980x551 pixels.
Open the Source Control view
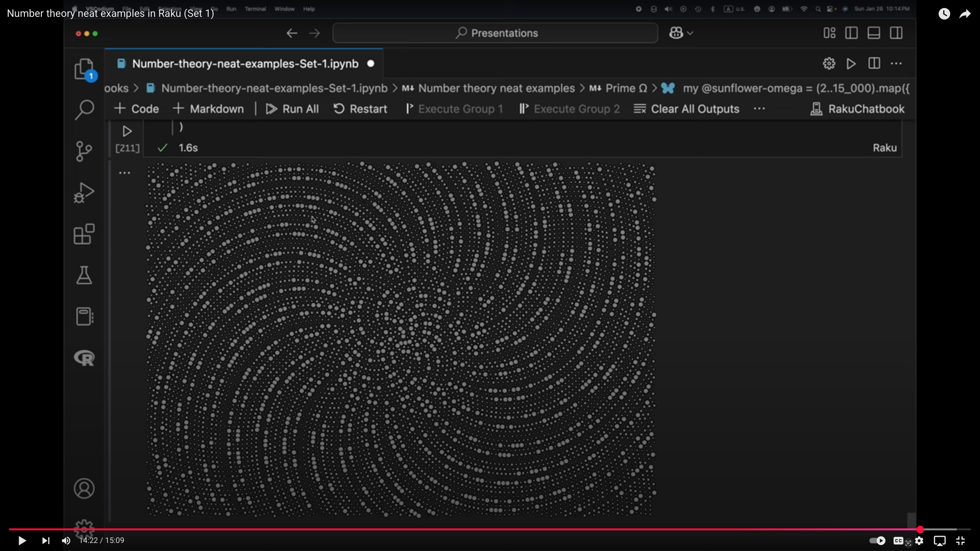[84, 151]
